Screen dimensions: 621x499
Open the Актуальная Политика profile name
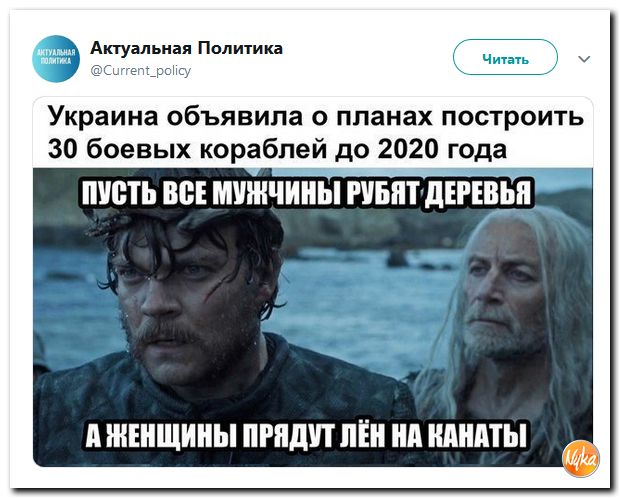point(187,49)
